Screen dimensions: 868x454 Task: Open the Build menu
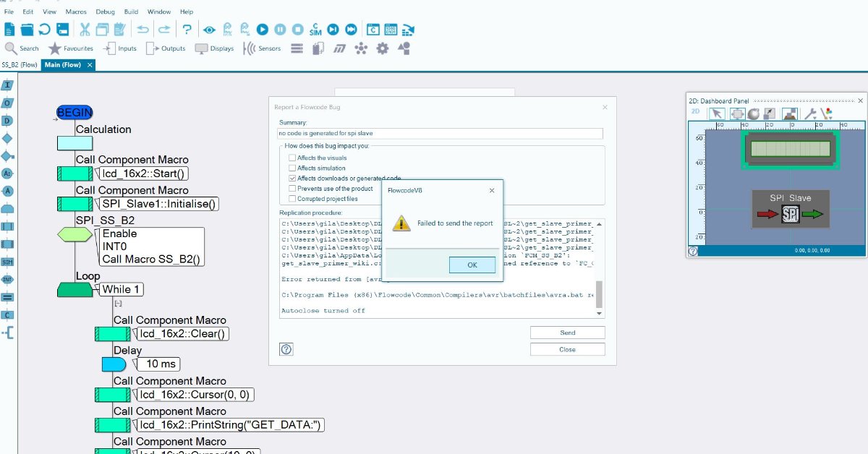[x=131, y=12]
